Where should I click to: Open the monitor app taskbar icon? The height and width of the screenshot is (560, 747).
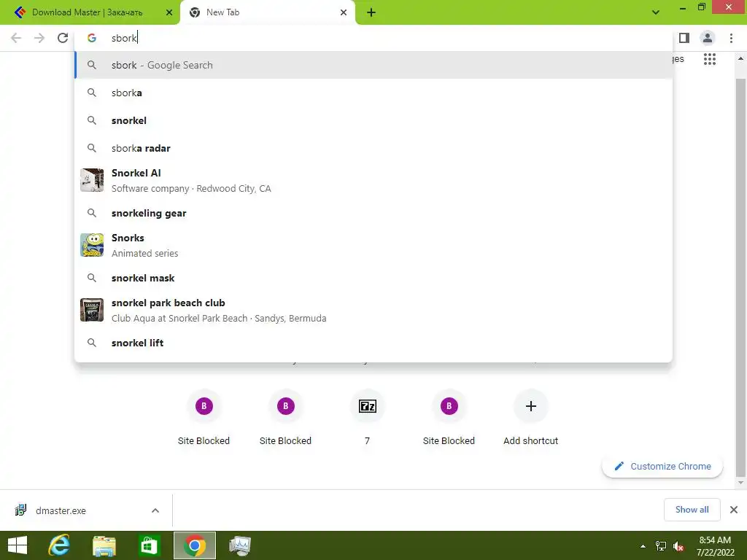(239, 545)
